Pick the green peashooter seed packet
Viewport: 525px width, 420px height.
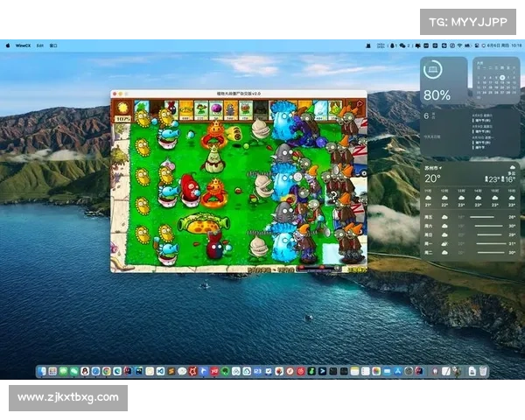(201, 110)
